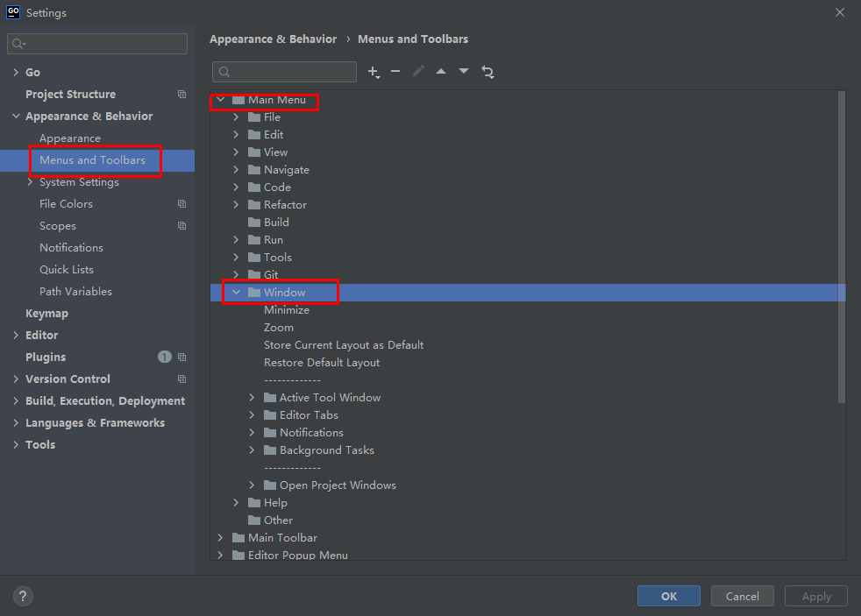Expand the Editor Tabs folder
Image resolution: width=861 pixels, height=616 pixels.
coord(252,415)
